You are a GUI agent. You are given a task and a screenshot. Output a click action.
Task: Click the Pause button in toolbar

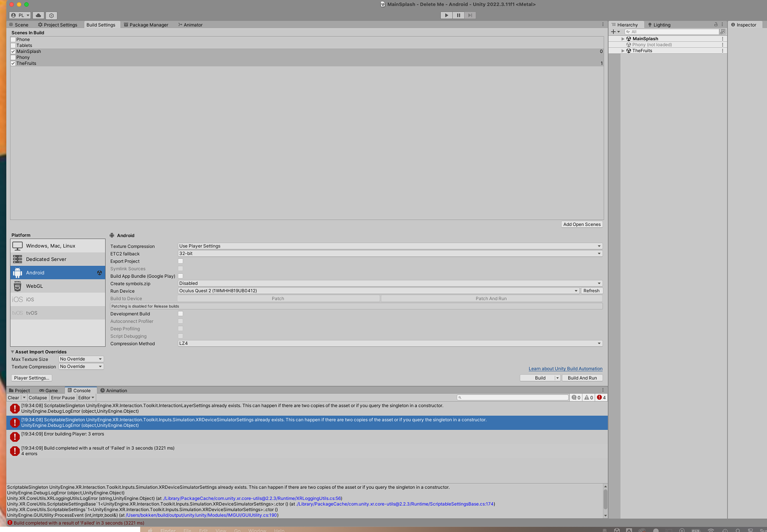[x=458, y=15]
